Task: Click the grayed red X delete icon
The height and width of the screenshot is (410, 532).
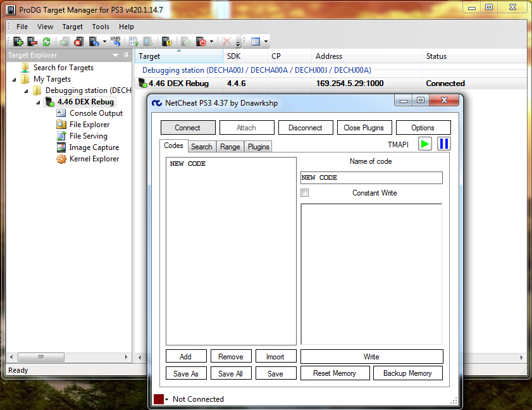Action: (226, 41)
